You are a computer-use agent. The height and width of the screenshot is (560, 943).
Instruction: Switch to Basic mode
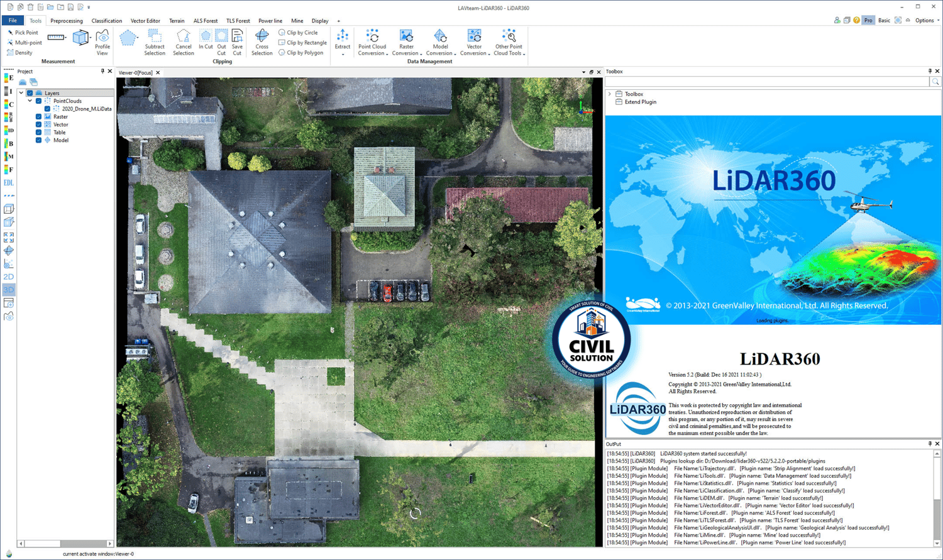click(x=884, y=20)
